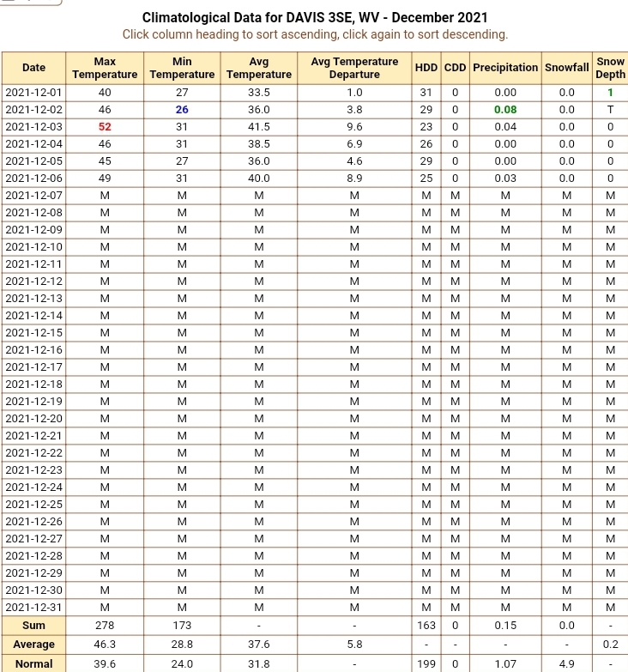Click the average min temperature 28.8
The height and width of the screenshot is (672, 628).
coord(182,645)
